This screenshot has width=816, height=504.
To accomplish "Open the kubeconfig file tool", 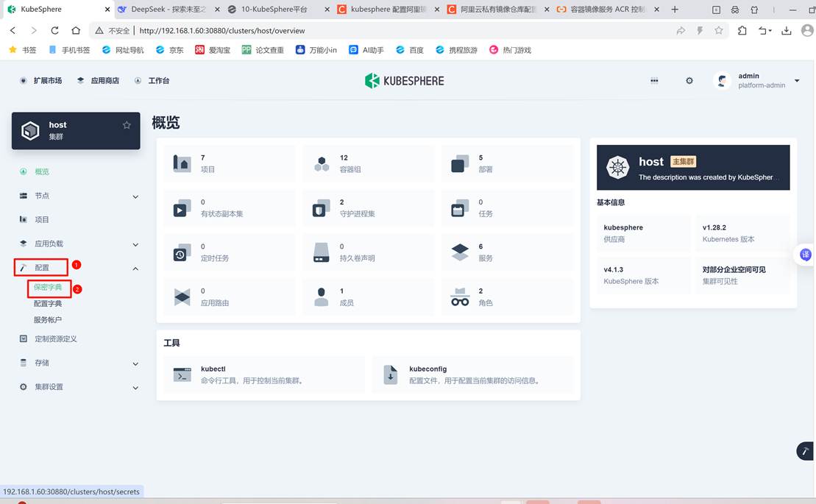I will [x=472, y=375].
